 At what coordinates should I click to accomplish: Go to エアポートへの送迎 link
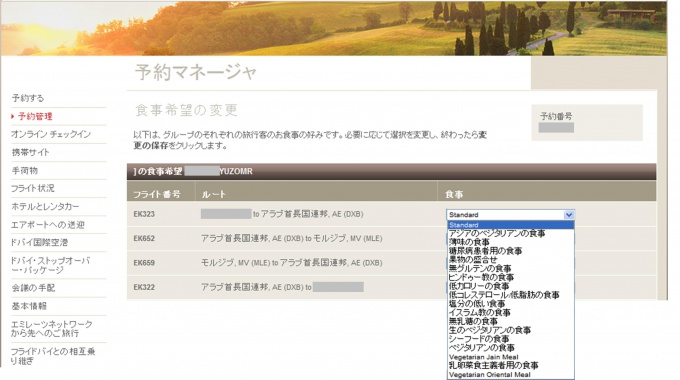48,225
